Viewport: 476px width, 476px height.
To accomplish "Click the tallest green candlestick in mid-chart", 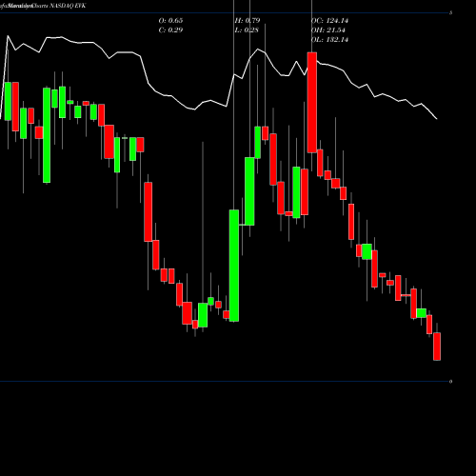I will 234,266.
